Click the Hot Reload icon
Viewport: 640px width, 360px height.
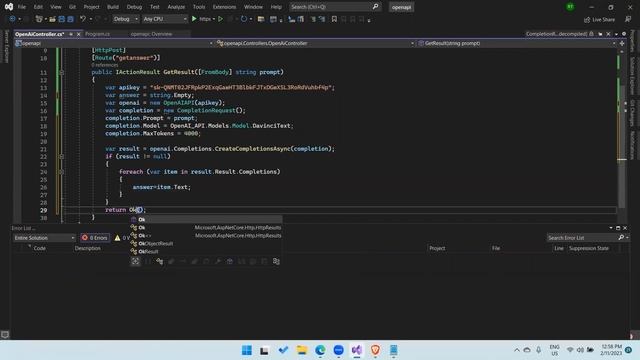[244, 19]
